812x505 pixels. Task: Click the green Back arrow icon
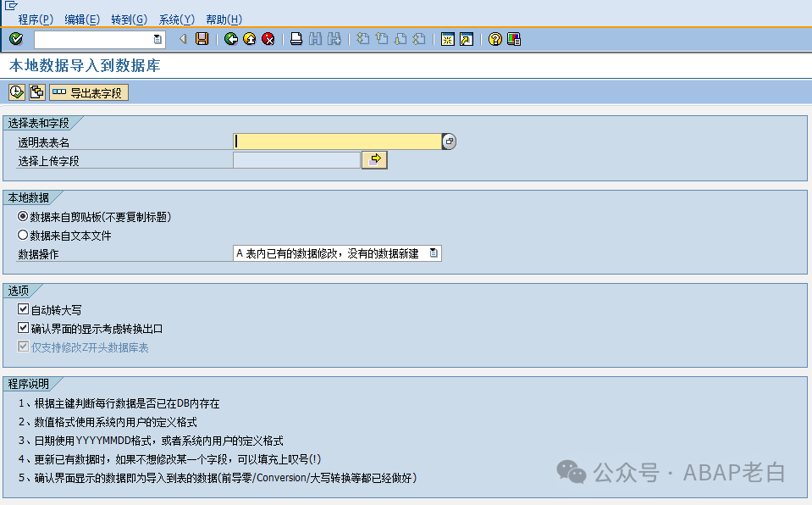point(231,39)
